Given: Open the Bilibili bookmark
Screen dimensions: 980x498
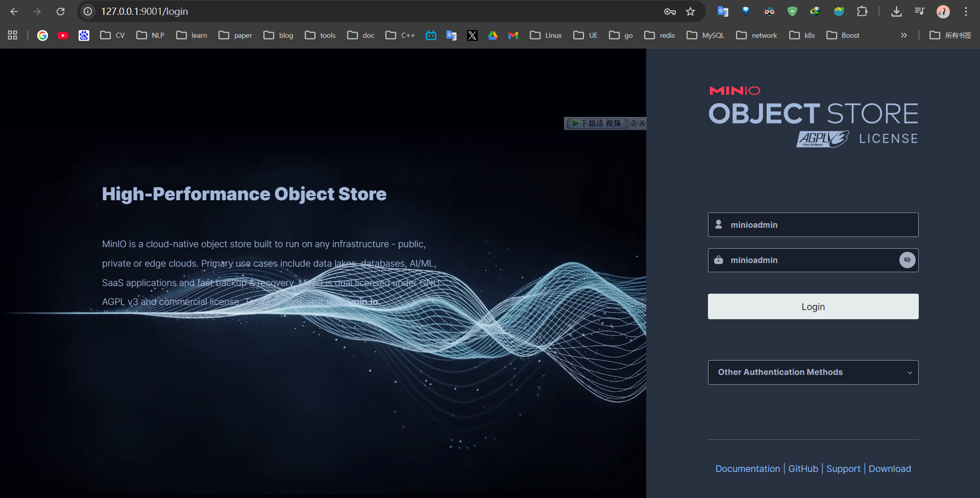Looking at the screenshot, I should click(x=431, y=35).
